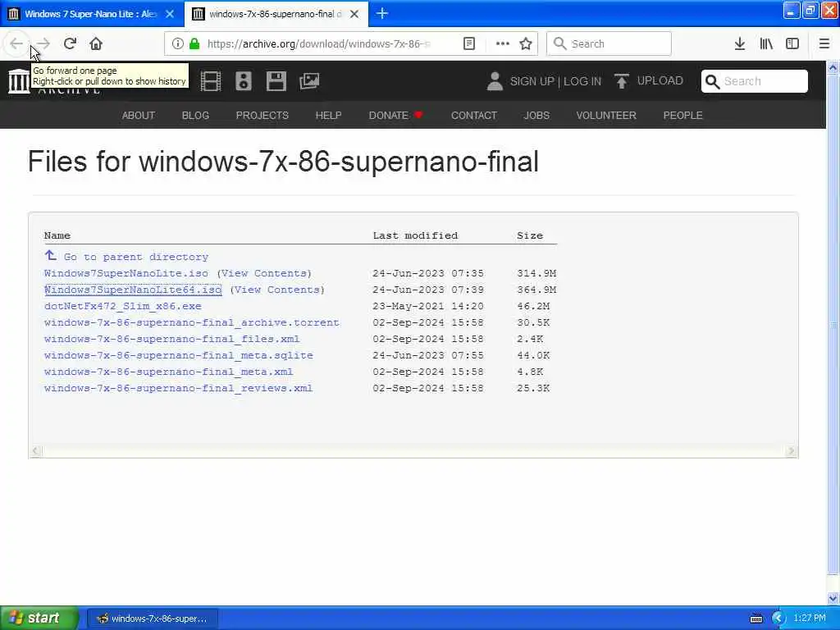Click the tray expand arrow icon

(778, 619)
